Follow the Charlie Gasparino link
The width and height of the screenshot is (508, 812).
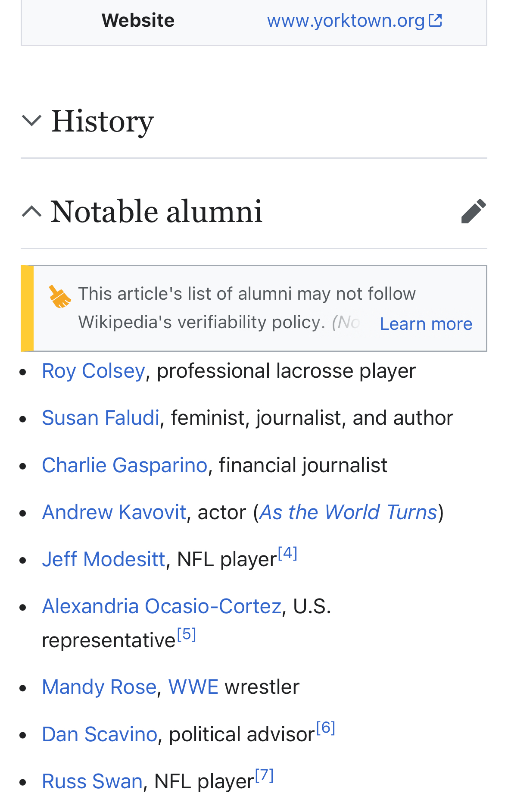(125, 465)
